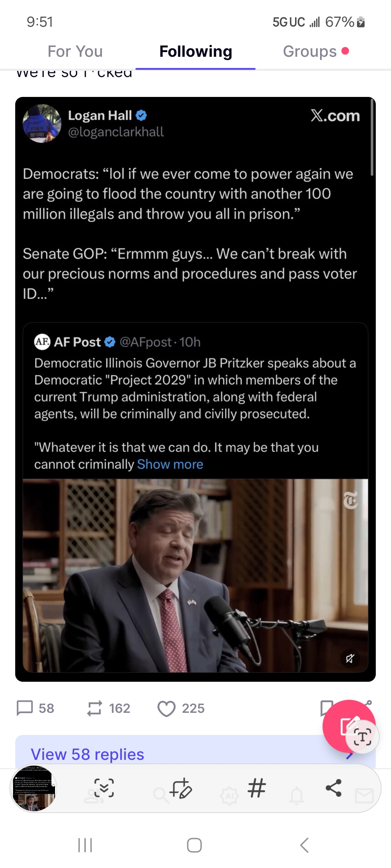The height and width of the screenshot is (868, 391).
Task: Tap the extract text icon
Action: coord(362,737)
